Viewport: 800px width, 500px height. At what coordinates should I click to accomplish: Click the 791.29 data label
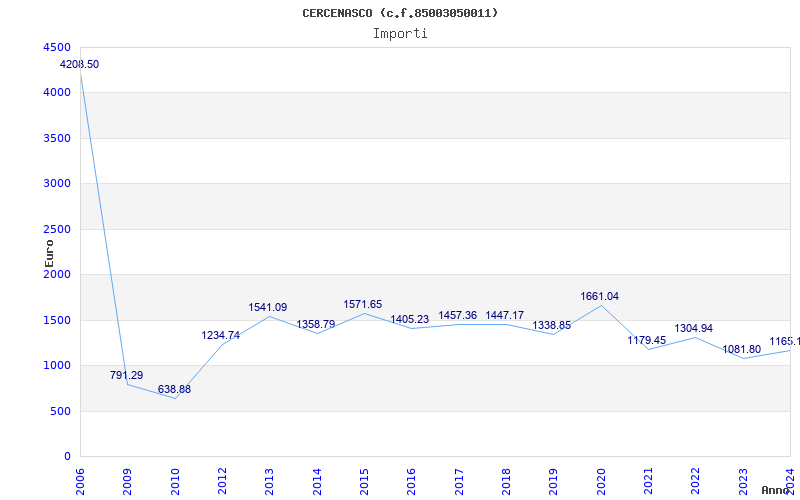click(x=127, y=376)
